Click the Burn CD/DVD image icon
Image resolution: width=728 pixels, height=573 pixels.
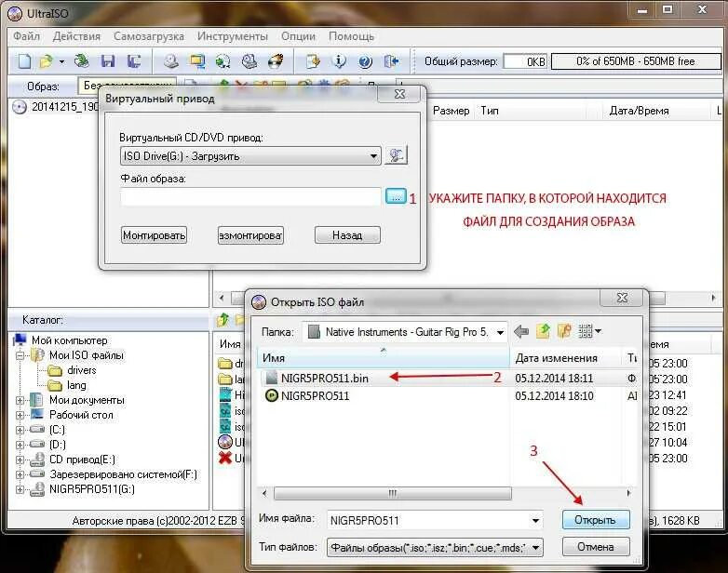[276, 61]
